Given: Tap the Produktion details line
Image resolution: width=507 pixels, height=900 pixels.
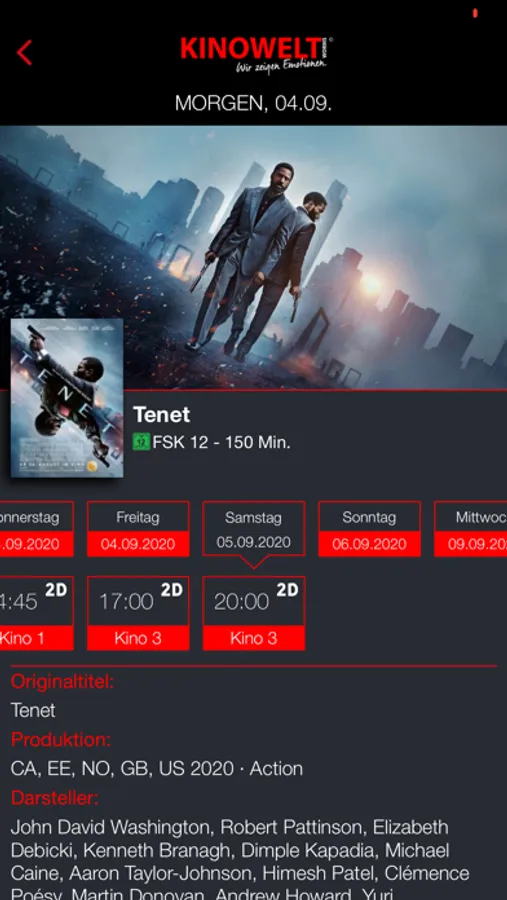Looking at the screenshot, I should point(157,768).
